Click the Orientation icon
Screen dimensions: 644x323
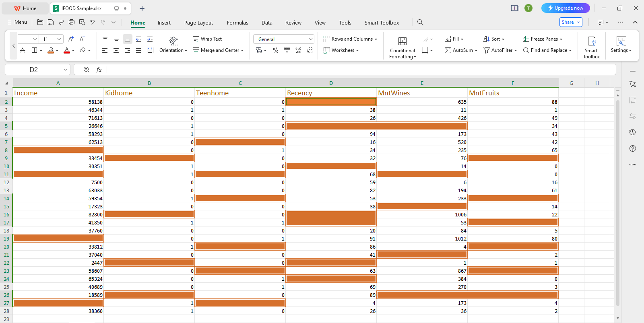173,41
